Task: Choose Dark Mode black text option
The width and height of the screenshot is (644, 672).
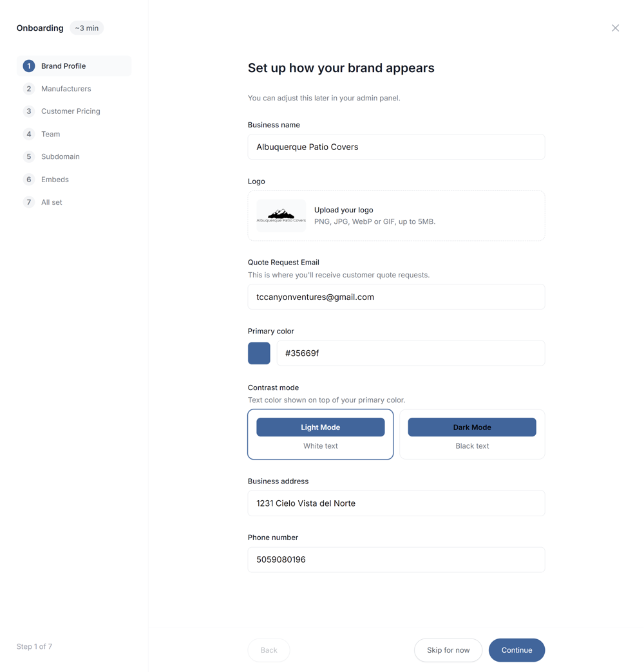Action: click(472, 434)
